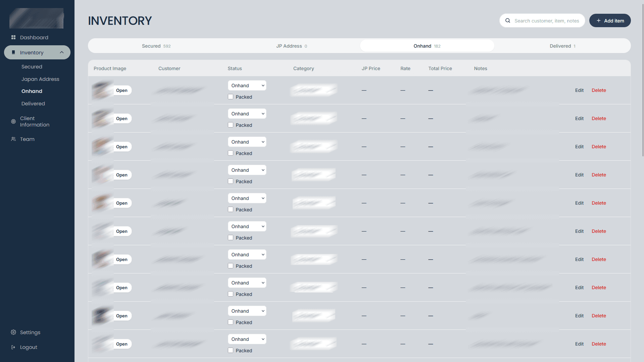Click the third row product thumbnail
Image resolution: width=644 pixels, height=362 pixels.
[102, 147]
